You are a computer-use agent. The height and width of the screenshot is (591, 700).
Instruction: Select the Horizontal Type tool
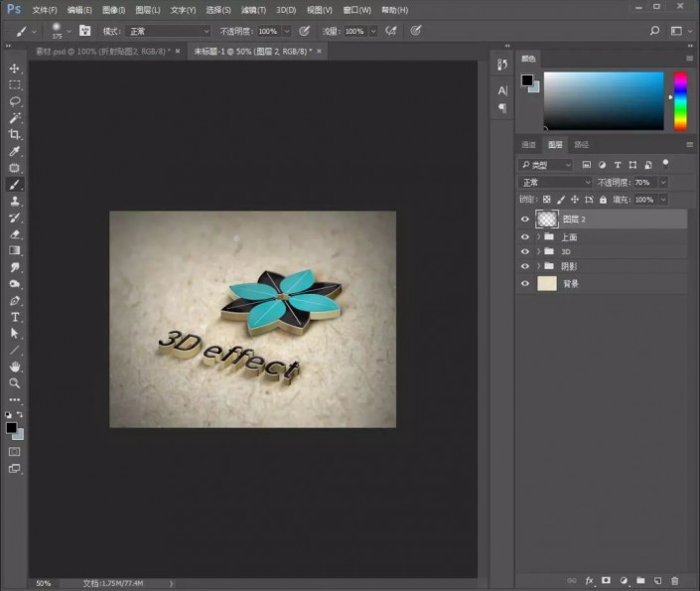[14, 317]
